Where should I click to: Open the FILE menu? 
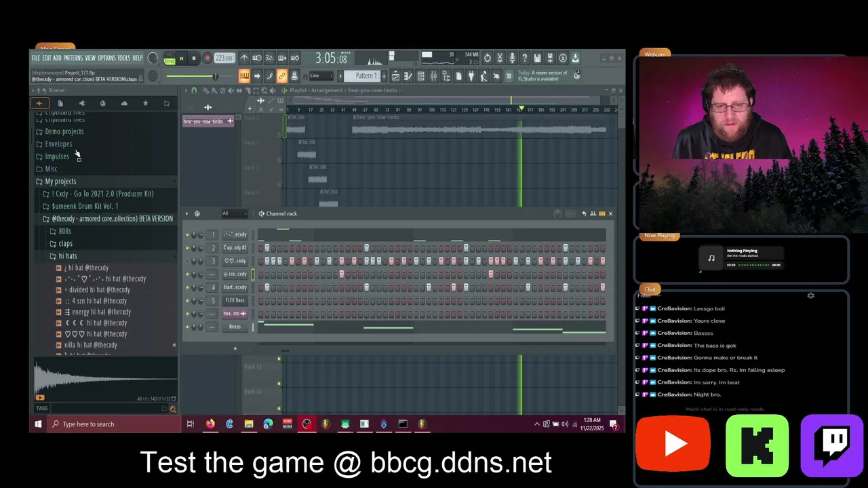tap(36, 58)
